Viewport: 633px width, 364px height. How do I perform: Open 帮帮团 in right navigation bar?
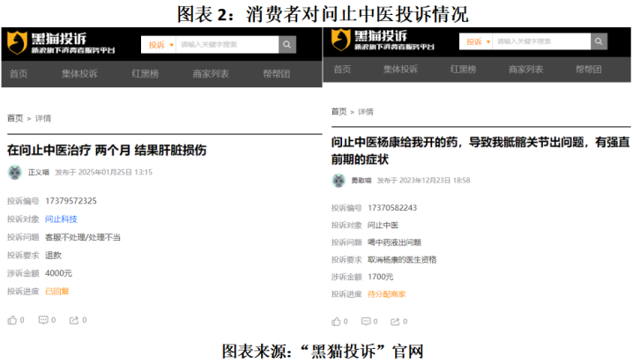click(x=589, y=70)
